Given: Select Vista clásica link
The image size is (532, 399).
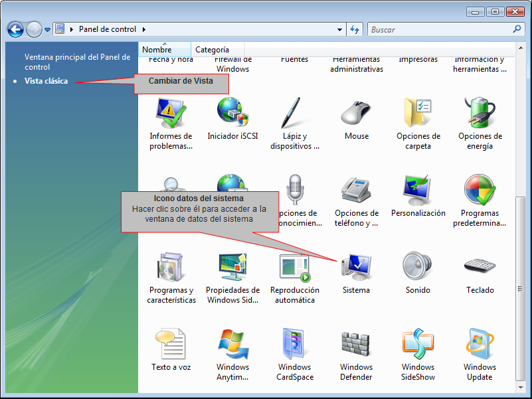Looking at the screenshot, I should pyautogui.click(x=46, y=81).
